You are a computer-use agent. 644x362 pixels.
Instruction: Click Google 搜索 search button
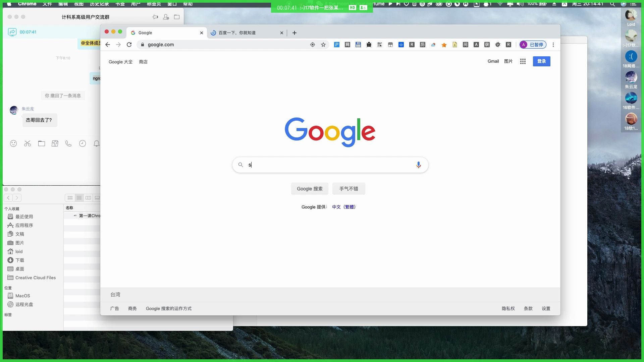coord(310,189)
